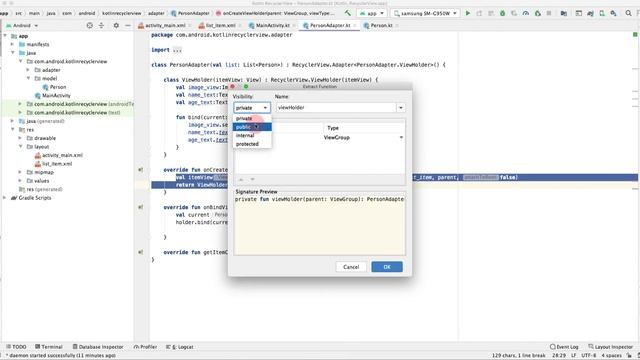Attach the debugger to an Android process
The width and height of the screenshot is (640, 360).
[538, 13]
